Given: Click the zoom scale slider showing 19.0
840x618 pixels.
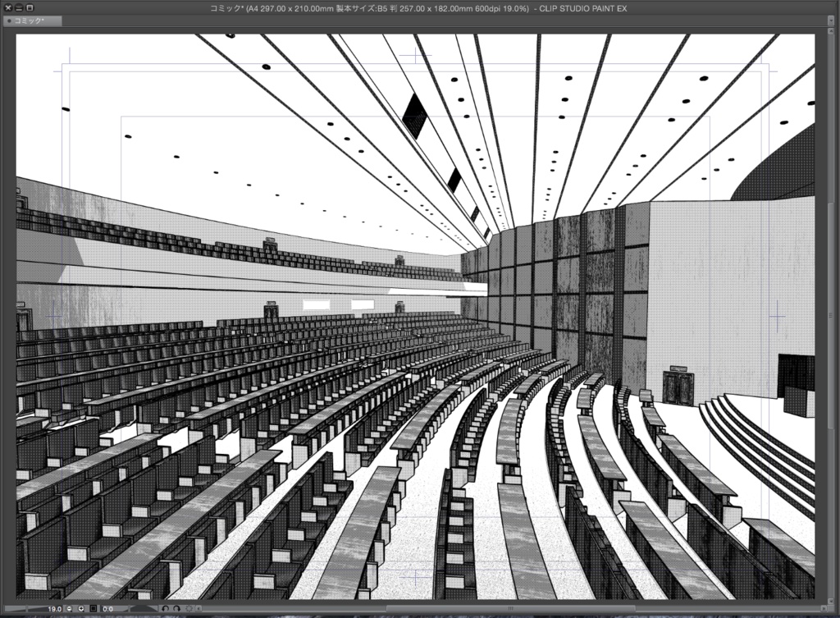Looking at the screenshot, I should click(33, 609).
